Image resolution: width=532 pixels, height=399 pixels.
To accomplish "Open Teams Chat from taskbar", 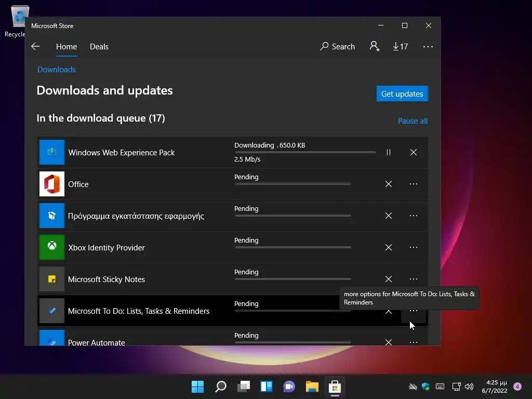I will click(x=289, y=387).
